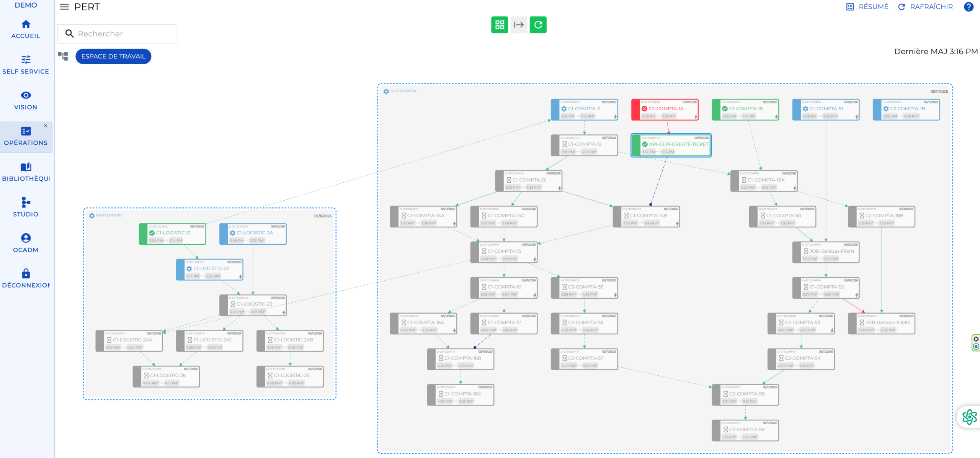Image resolution: width=980 pixels, height=458 pixels.
Task: Click the Espace de travail button
Action: pyautogui.click(x=113, y=56)
